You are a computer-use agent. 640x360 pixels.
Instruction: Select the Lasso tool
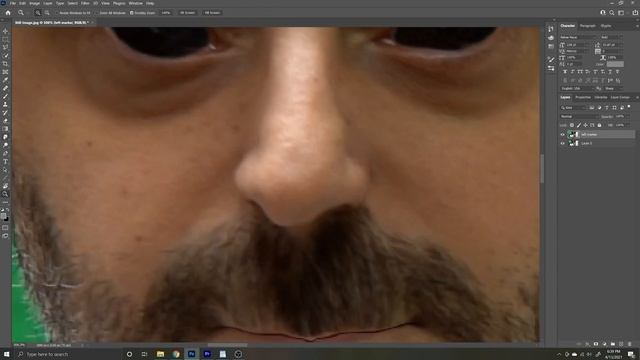pos(5,47)
